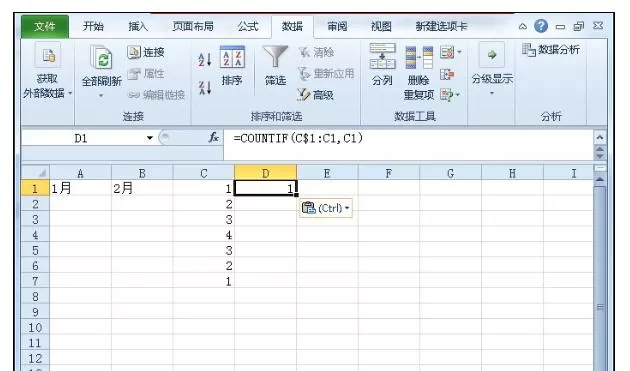Click the Outline (分级显示) icon
Viewport: 630px width, 371px height.
[492, 55]
